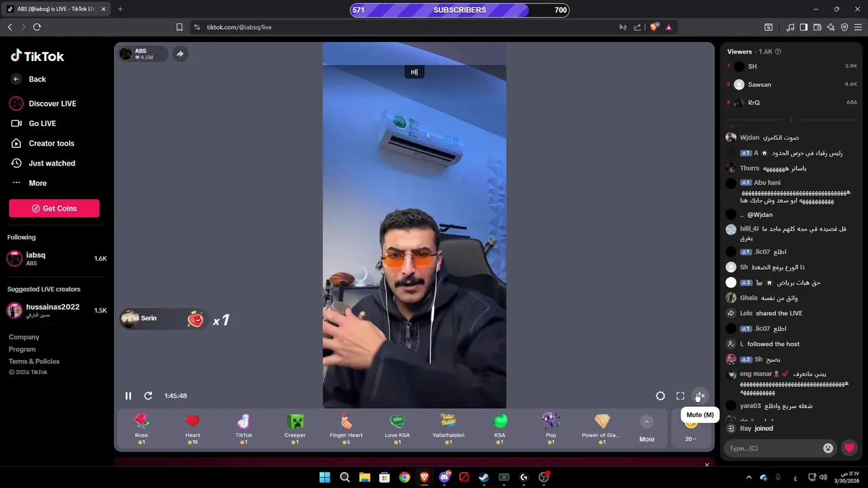Image resolution: width=868 pixels, height=488 pixels.
Task: Reload the browser page
Action: coord(37,27)
